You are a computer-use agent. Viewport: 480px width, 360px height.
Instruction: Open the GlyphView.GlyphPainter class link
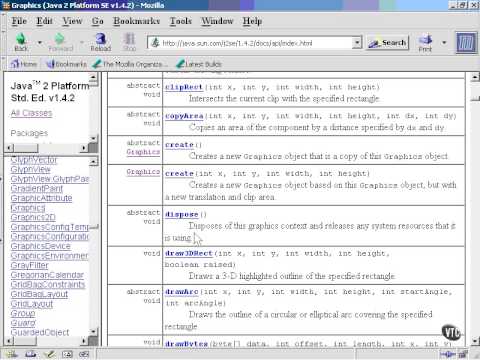tap(50, 179)
